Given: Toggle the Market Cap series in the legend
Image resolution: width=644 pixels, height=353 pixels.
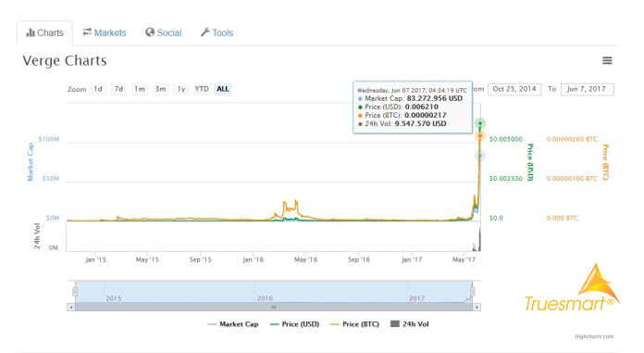Looking at the screenshot, I should pos(233,324).
